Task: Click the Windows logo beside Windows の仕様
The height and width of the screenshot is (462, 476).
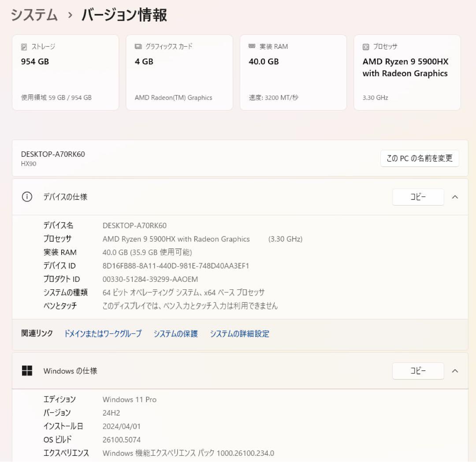Action: tap(27, 371)
